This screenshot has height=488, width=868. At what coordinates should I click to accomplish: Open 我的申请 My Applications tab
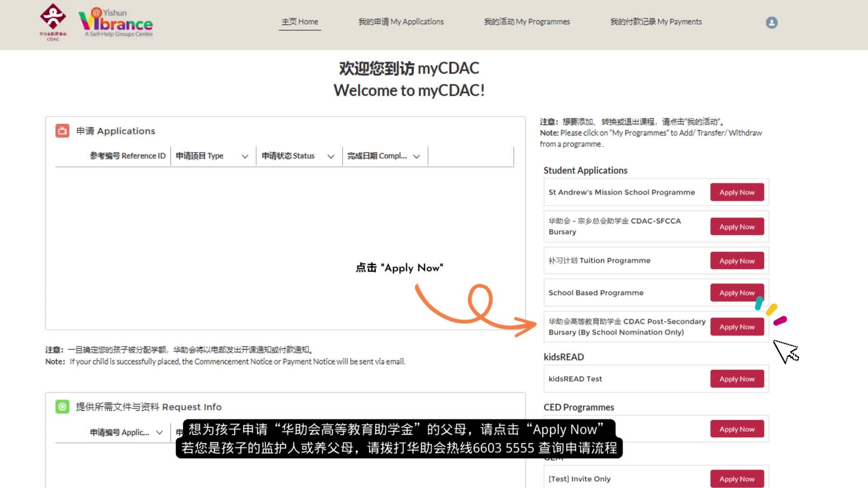coord(401,22)
